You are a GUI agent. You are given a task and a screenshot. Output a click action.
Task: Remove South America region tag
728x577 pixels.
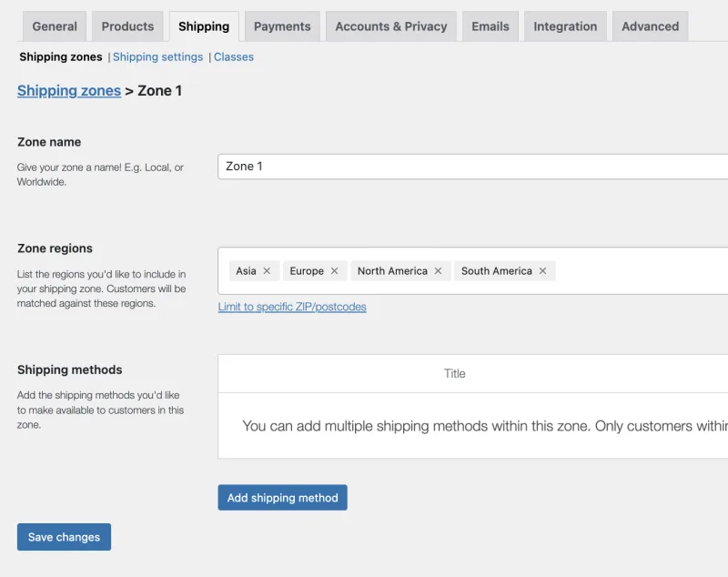[x=542, y=270]
